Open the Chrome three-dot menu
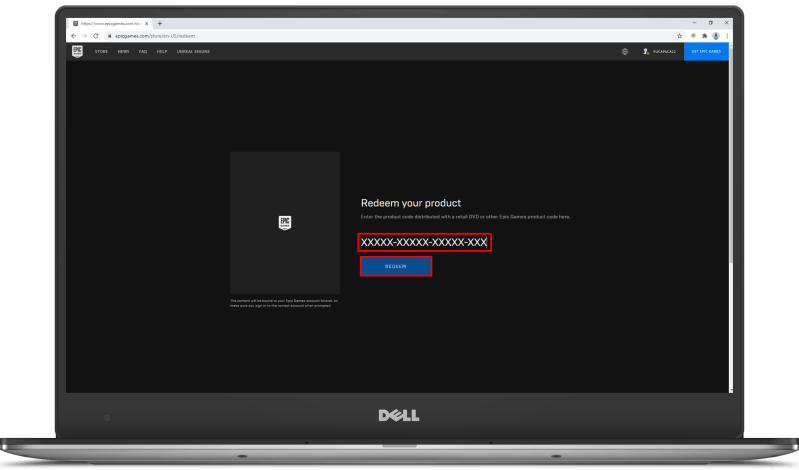Image resolution: width=799 pixels, height=470 pixels. click(x=727, y=36)
